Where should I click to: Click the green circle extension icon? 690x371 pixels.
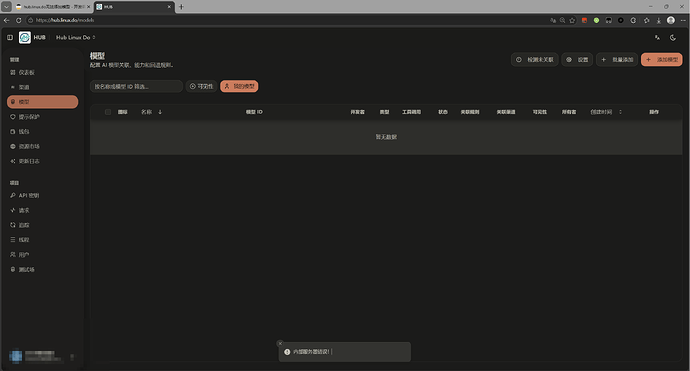pos(596,20)
